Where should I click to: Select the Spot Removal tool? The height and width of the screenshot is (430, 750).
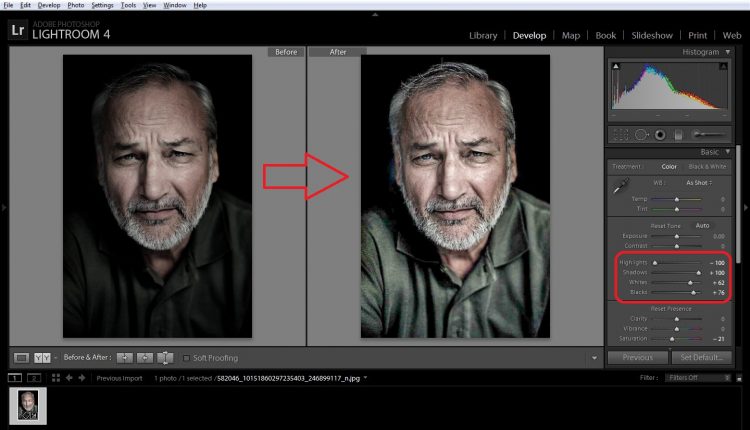coord(640,134)
